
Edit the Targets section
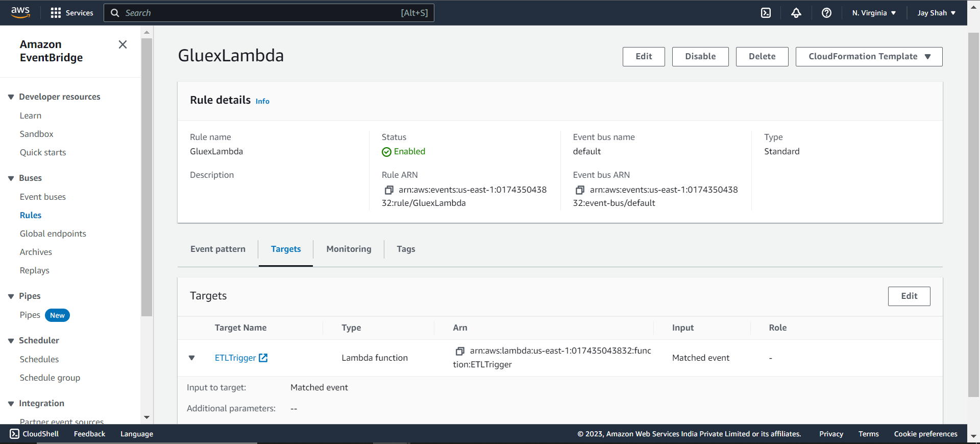tap(909, 296)
